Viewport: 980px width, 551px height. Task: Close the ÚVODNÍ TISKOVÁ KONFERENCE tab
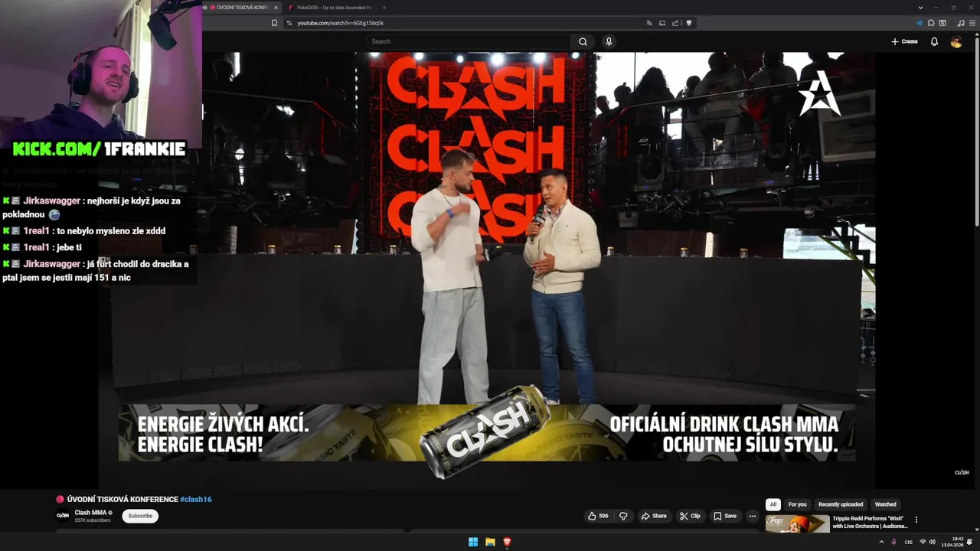point(276,8)
